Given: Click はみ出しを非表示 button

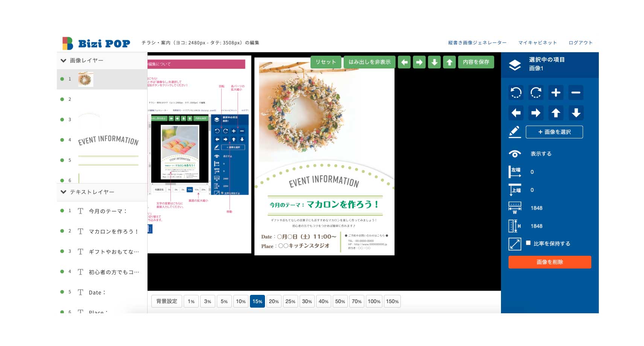Looking at the screenshot, I should [369, 62].
